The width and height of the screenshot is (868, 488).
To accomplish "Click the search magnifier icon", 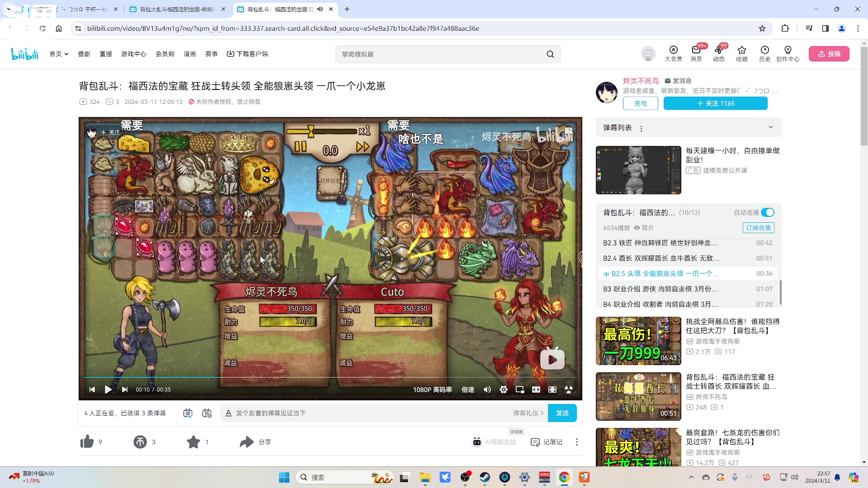I will point(550,54).
